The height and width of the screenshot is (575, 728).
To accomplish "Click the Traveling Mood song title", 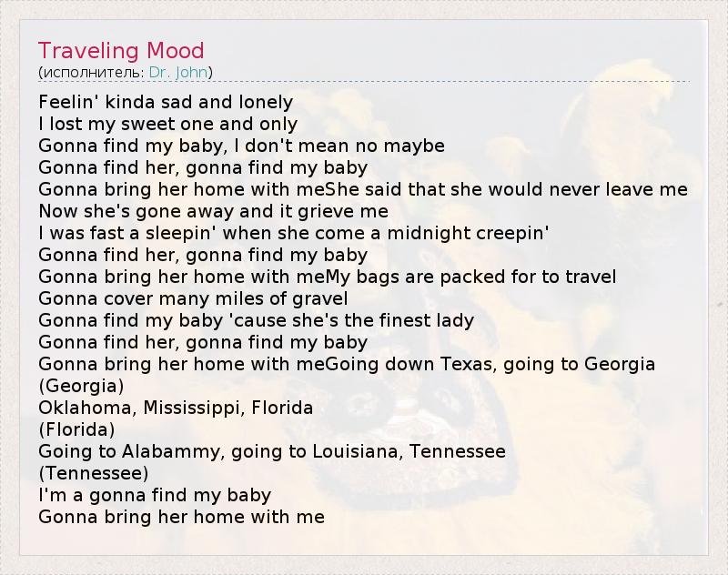I will 121,50.
